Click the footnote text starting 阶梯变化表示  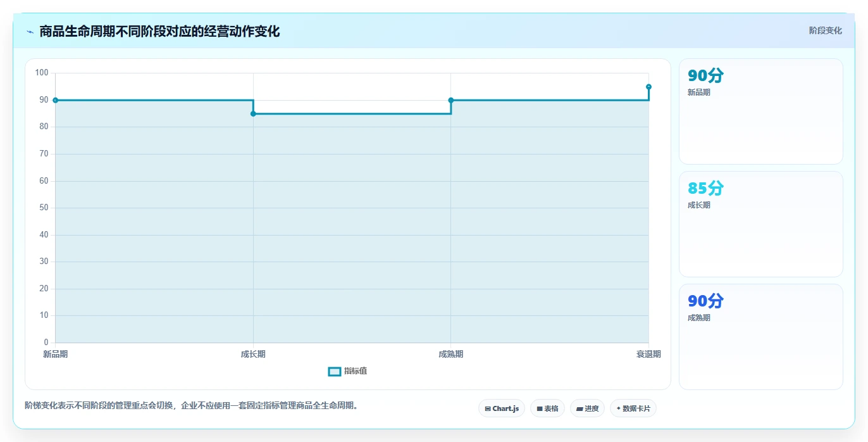click(192, 406)
